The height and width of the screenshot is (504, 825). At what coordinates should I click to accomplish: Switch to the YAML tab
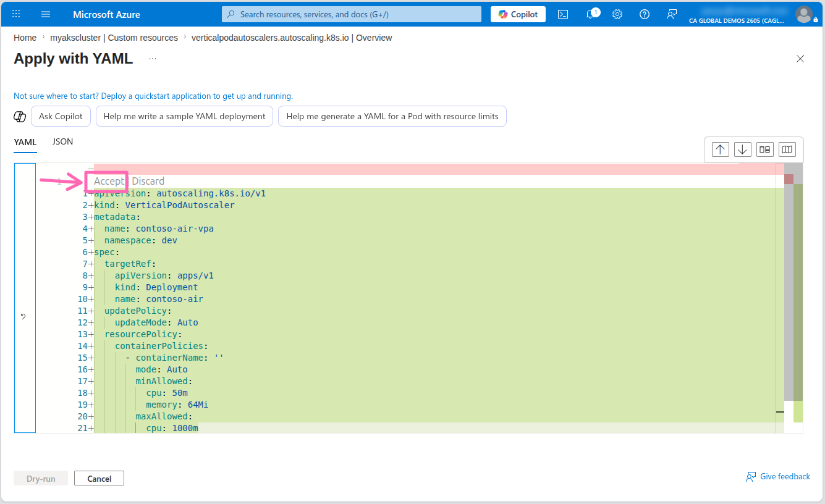(25, 142)
